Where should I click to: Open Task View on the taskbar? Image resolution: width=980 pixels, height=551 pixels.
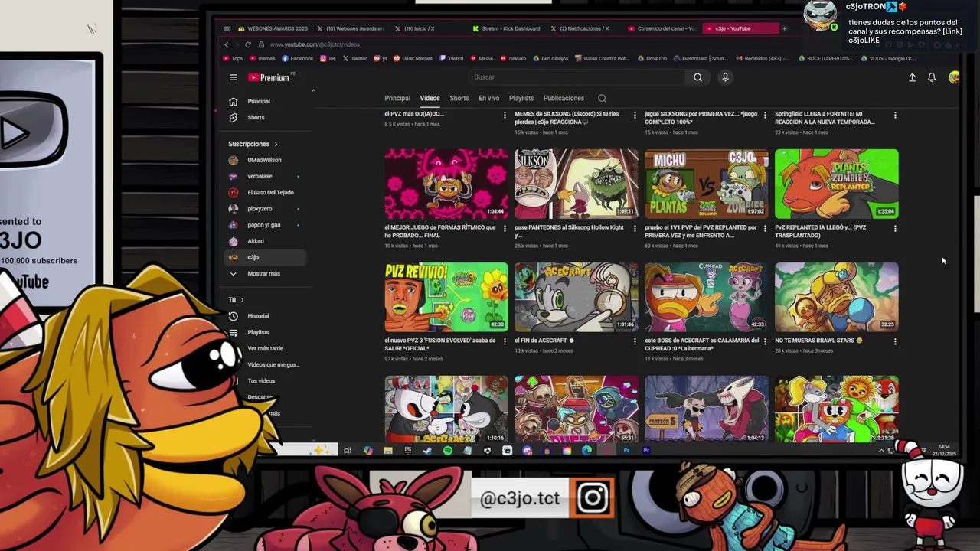coord(348,451)
